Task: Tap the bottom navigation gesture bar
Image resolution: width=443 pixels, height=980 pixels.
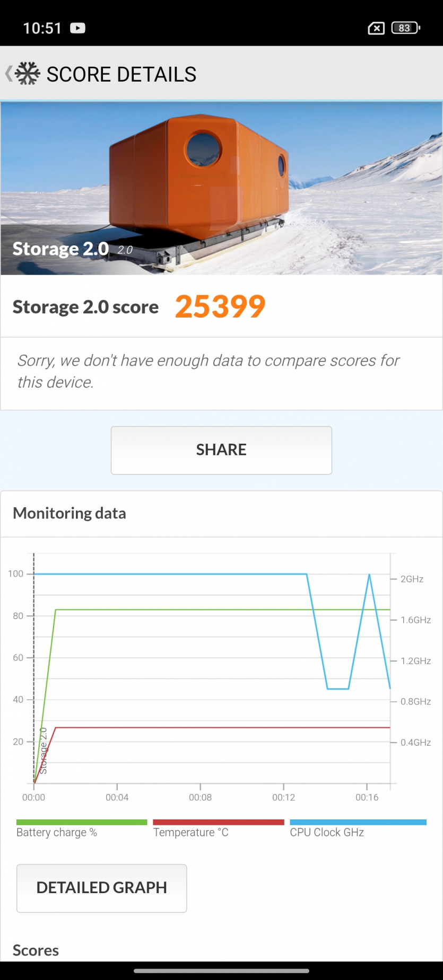Action: pyautogui.click(x=221, y=971)
